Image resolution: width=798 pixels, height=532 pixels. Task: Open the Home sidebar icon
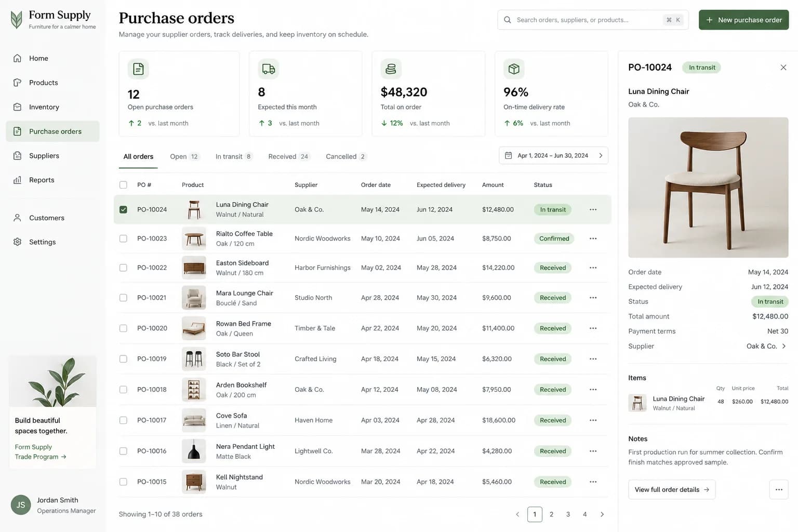17,58
